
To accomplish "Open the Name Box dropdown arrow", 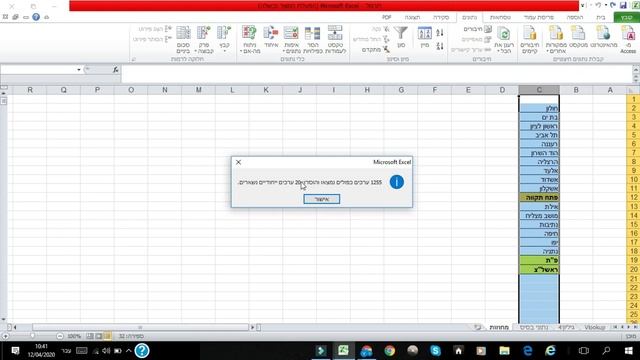I will [x=79, y=70].
